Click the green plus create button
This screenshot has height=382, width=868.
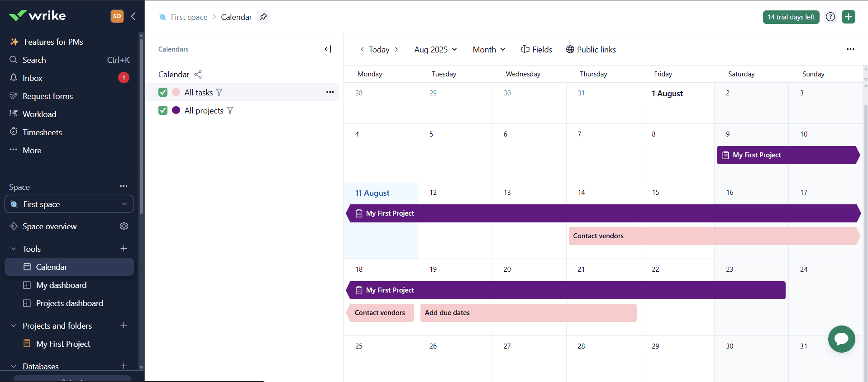(848, 17)
